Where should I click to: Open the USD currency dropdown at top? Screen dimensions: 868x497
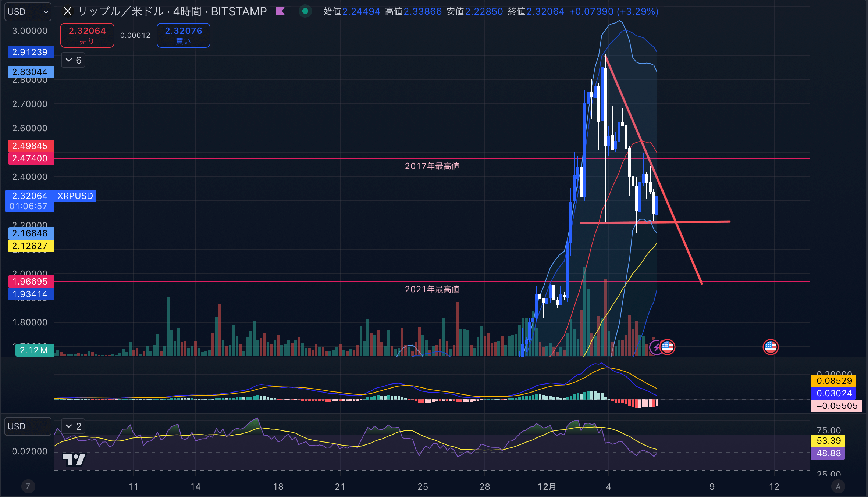(x=28, y=12)
